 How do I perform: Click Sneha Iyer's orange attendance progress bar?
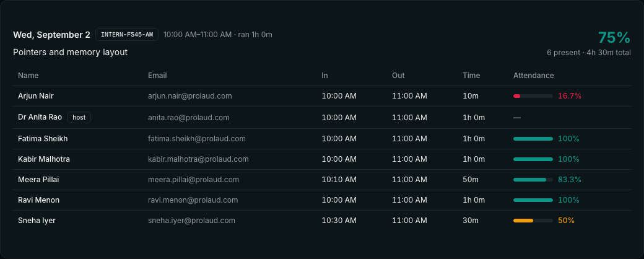533,221
